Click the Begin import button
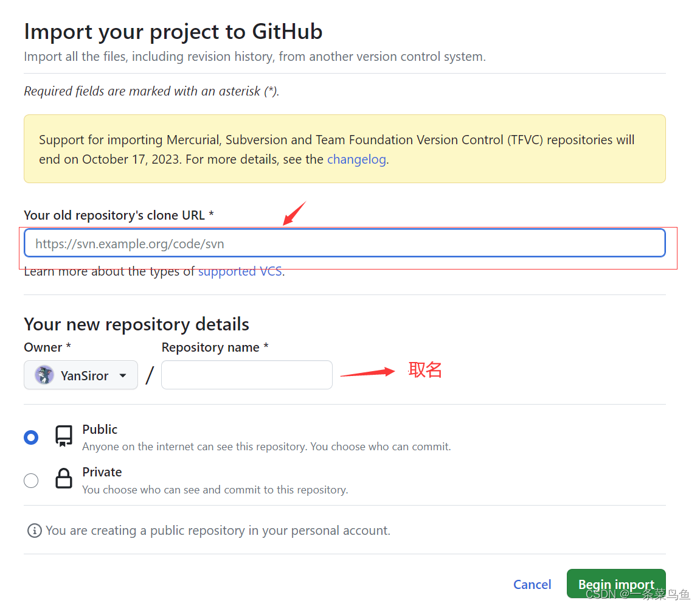 [x=615, y=583]
